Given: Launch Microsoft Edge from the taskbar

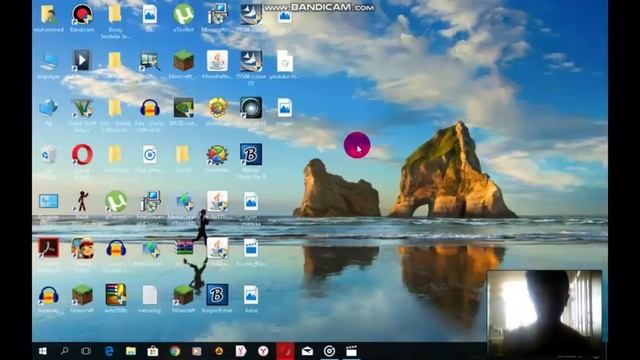Looking at the screenshot, I should click(109, 351).
